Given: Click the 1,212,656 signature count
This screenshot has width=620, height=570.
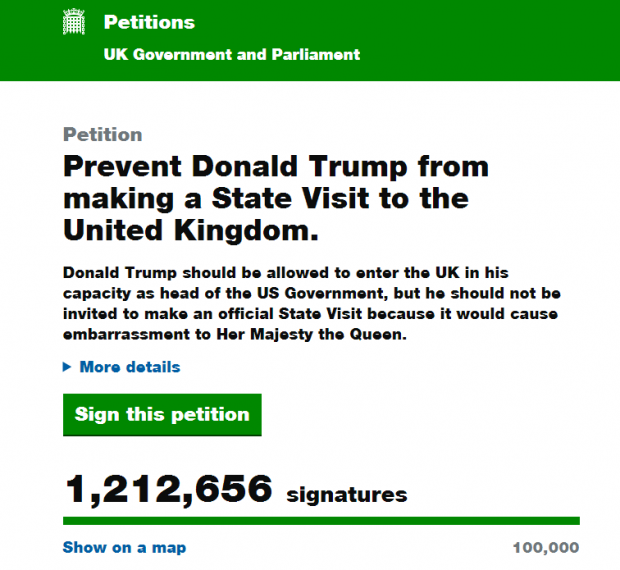Looking at the screenshot, I should coord(169,490).
